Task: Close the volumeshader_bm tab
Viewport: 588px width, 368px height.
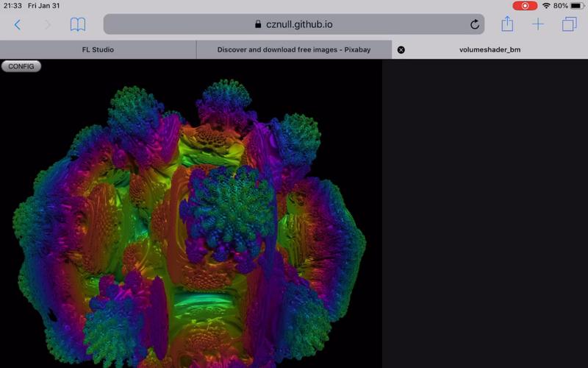Action: pos(401,50)
